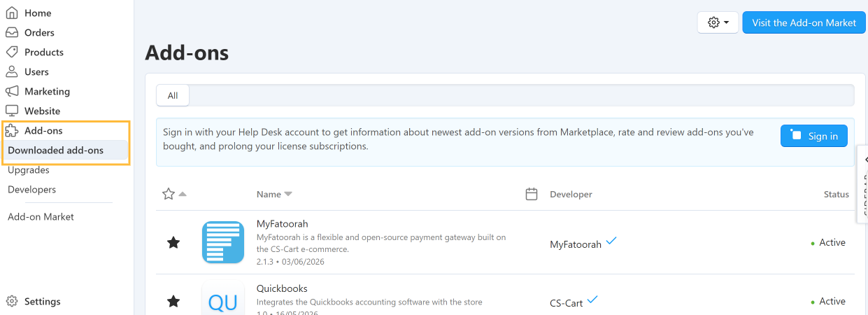868x315 pixels.
Task: Click MyFatoorah version text 2.1.3 • 03/06/2026
Action: (290, 262)
